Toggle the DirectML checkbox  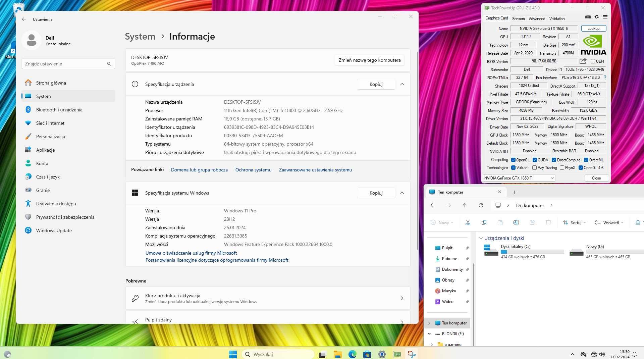coord(586,160)
